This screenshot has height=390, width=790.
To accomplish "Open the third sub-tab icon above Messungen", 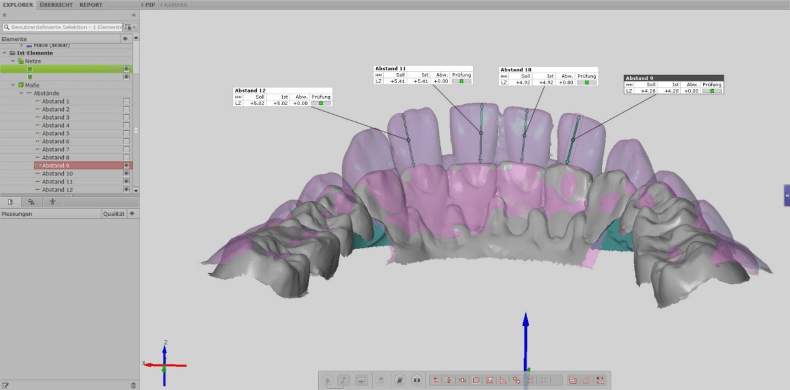I will pos(52,202).
